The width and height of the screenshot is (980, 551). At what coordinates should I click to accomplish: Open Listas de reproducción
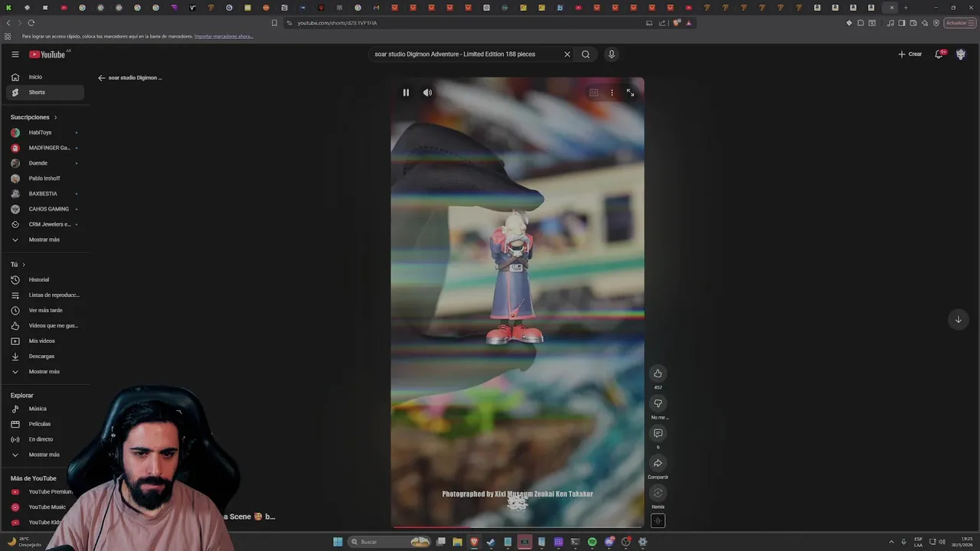[45, 295]
